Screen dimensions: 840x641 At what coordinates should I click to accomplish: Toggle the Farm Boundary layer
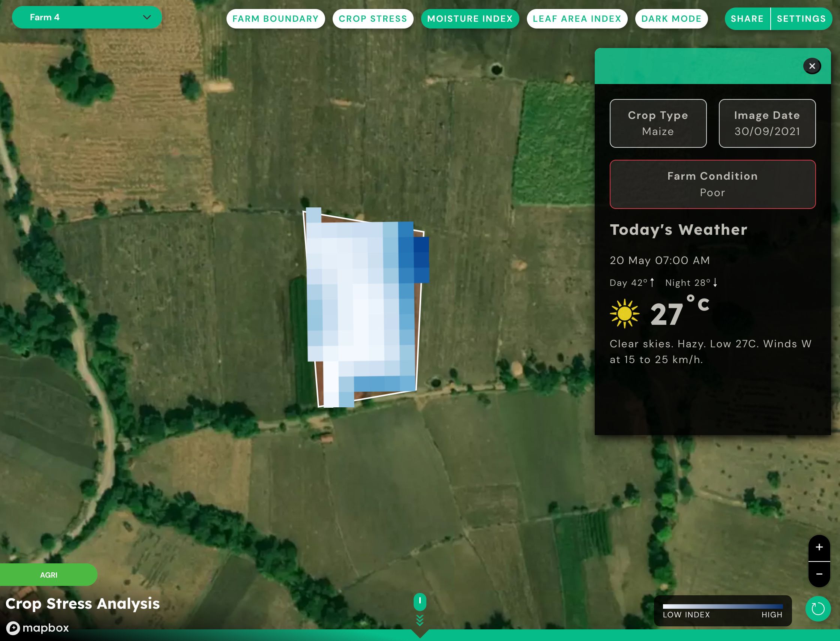tap(275, 19)
